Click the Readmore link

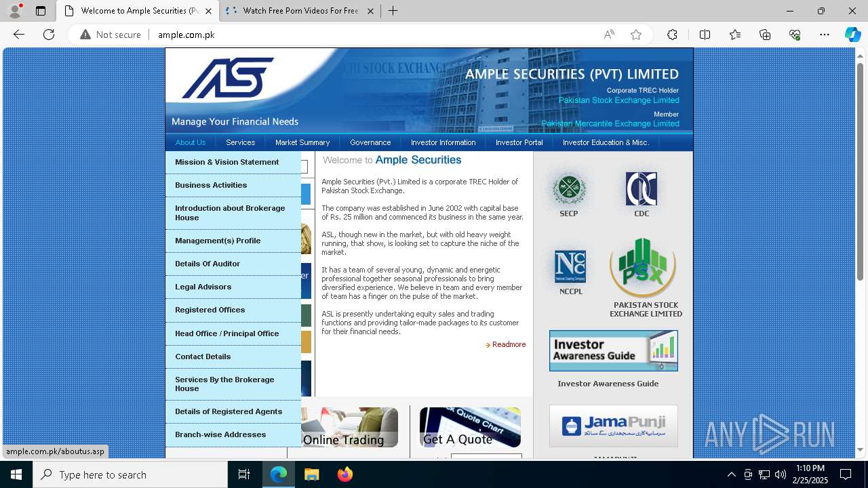click(509, 345)
